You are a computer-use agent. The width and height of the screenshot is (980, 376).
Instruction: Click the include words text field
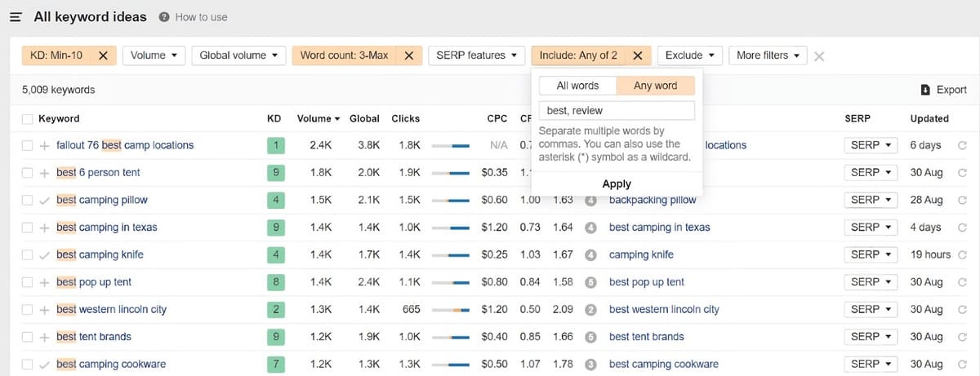[x=617, y=110]
